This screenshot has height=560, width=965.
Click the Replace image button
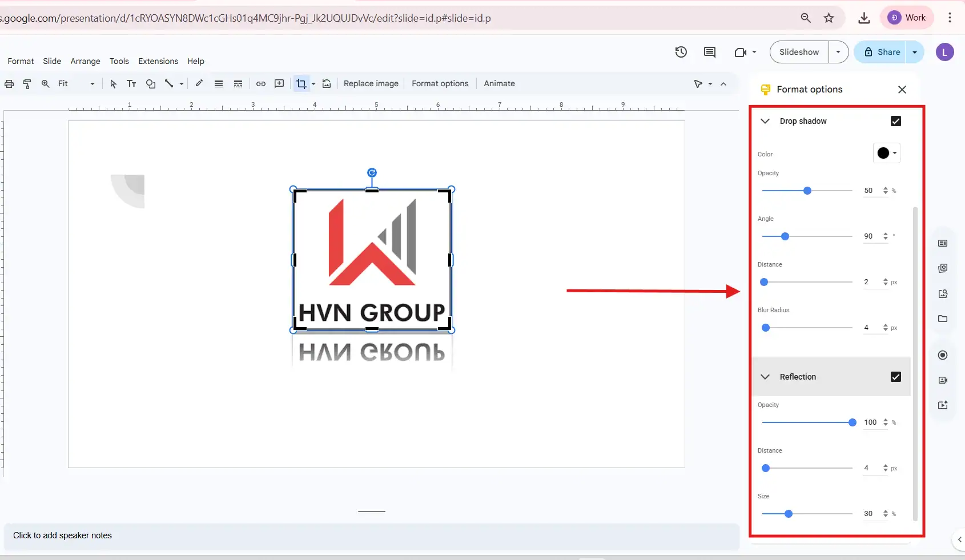pyautogui.click(x=371, y=83)
